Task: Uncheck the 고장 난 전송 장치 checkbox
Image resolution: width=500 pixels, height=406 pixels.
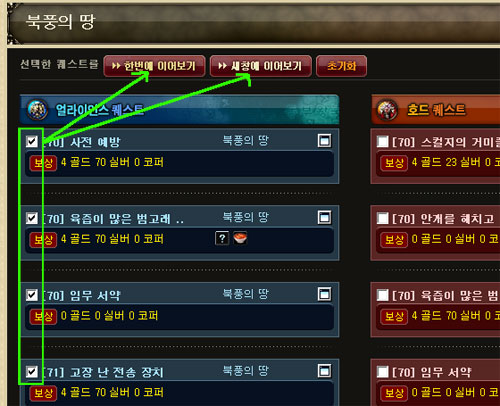Action: point(32,371)
